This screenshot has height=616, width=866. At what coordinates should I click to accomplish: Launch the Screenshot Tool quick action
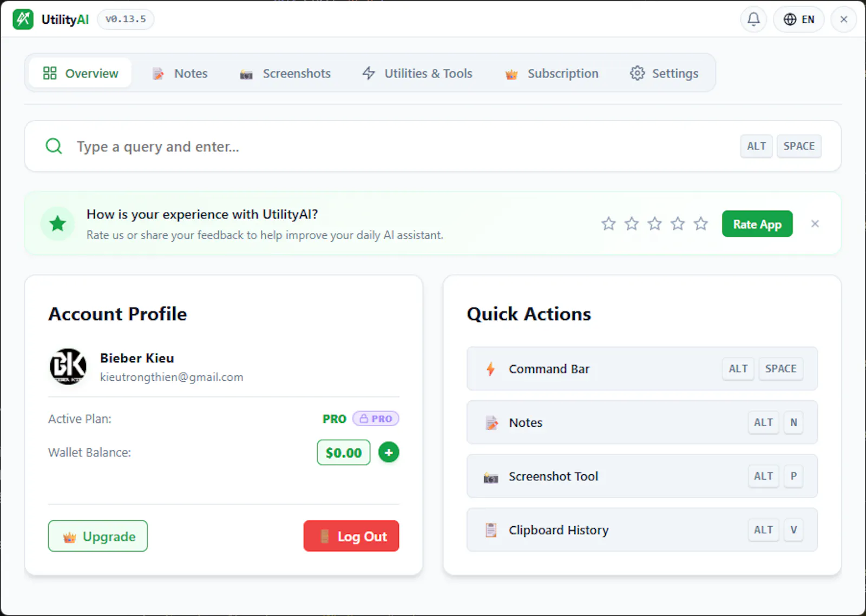tap(642, 476)
